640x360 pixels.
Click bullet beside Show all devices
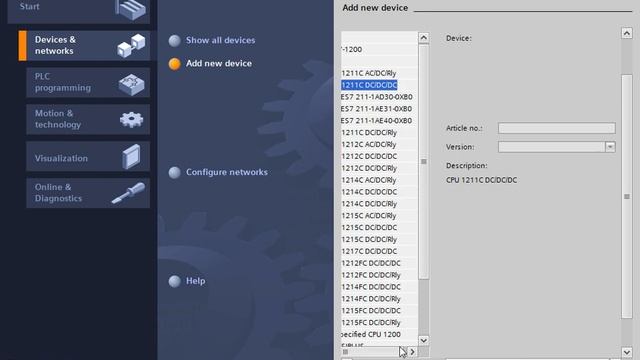pos(175,40)
